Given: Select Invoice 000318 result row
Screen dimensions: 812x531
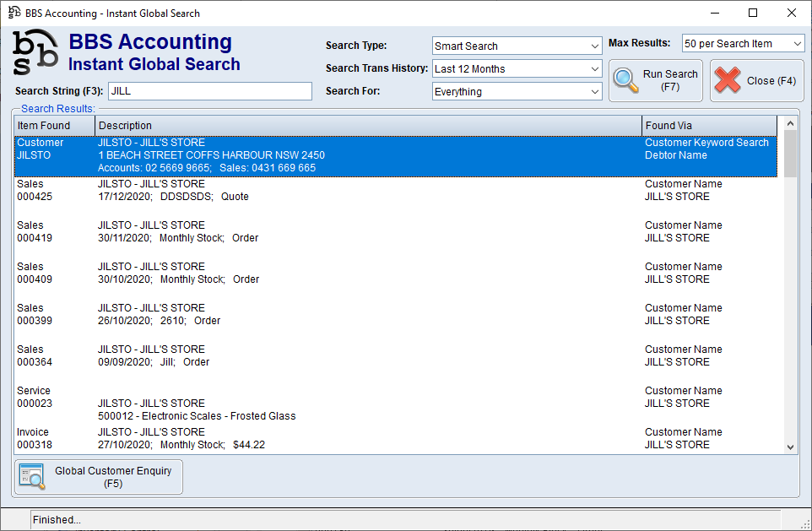Looking at the screenshot, I should [x=338, y=438].
